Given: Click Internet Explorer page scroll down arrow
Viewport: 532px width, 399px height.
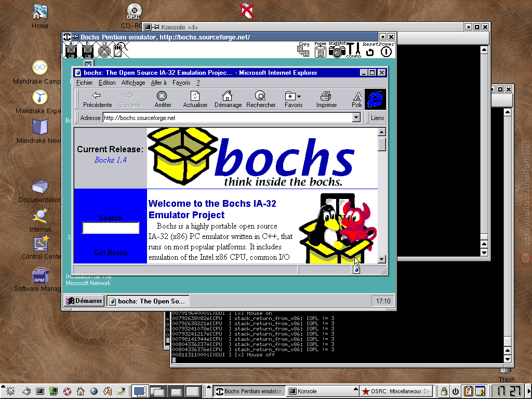Looking at the screenshot, I should (382, 259).
